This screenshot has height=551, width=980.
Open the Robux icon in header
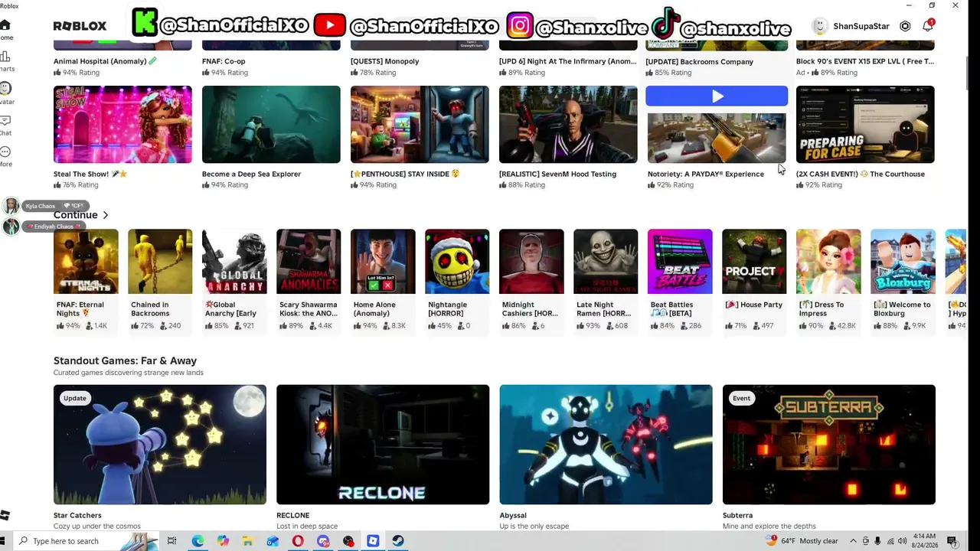(905, 26)
